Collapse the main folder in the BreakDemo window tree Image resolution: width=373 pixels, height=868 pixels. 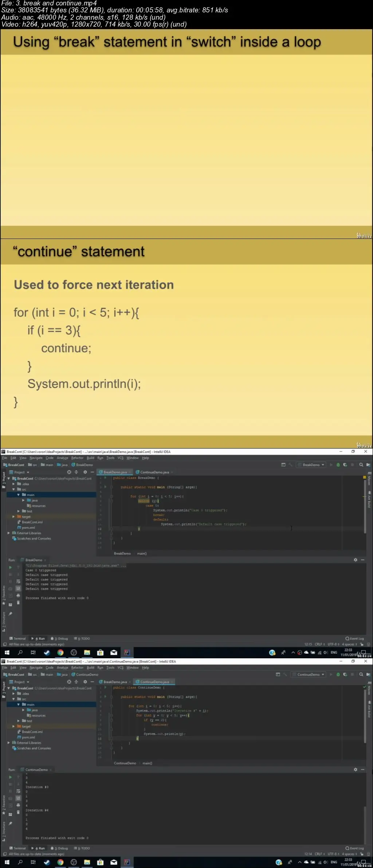pyautogui.click(x=19, y=495)
